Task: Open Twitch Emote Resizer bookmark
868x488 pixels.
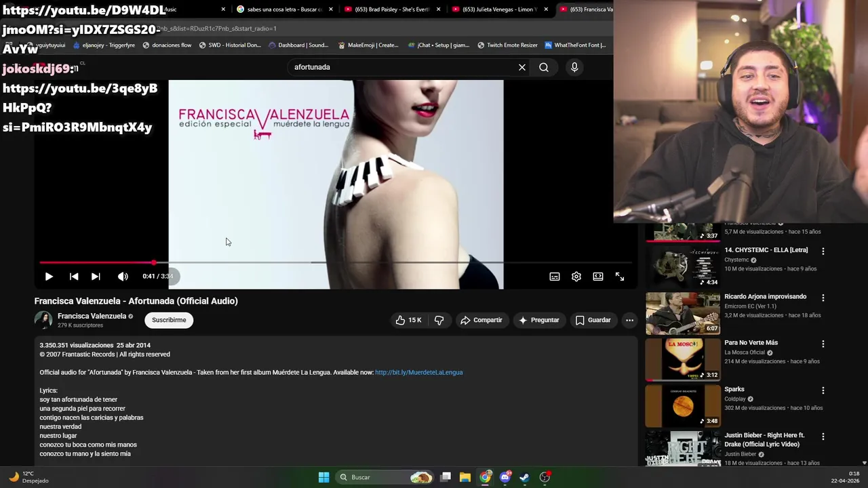Action: point(507,45)
